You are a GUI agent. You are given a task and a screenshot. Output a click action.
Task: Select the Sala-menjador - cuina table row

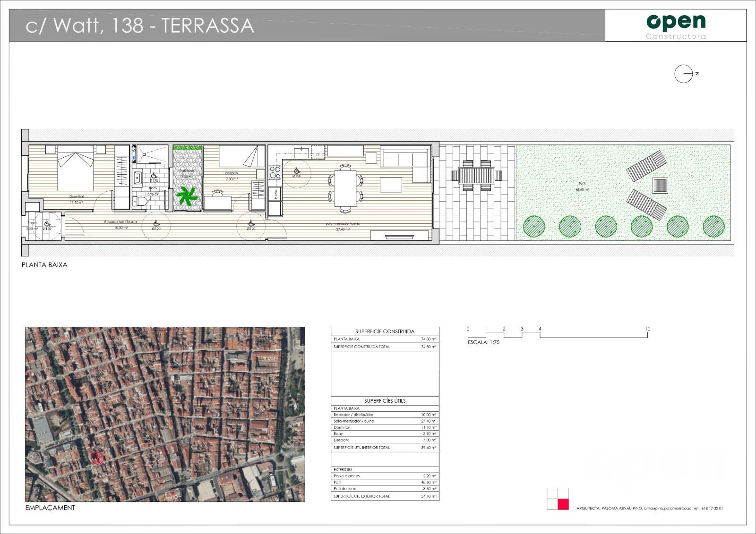385,421
